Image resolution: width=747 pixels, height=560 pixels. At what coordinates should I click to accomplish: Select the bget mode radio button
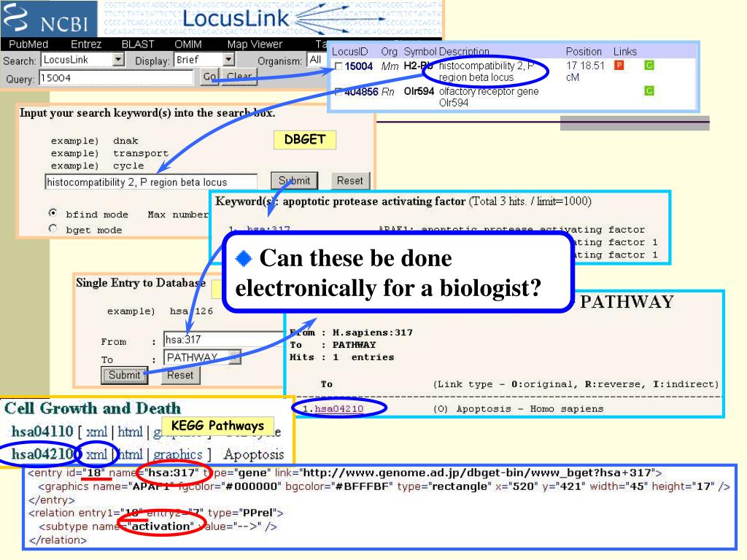pyautogui.click(x=53, y=228)
